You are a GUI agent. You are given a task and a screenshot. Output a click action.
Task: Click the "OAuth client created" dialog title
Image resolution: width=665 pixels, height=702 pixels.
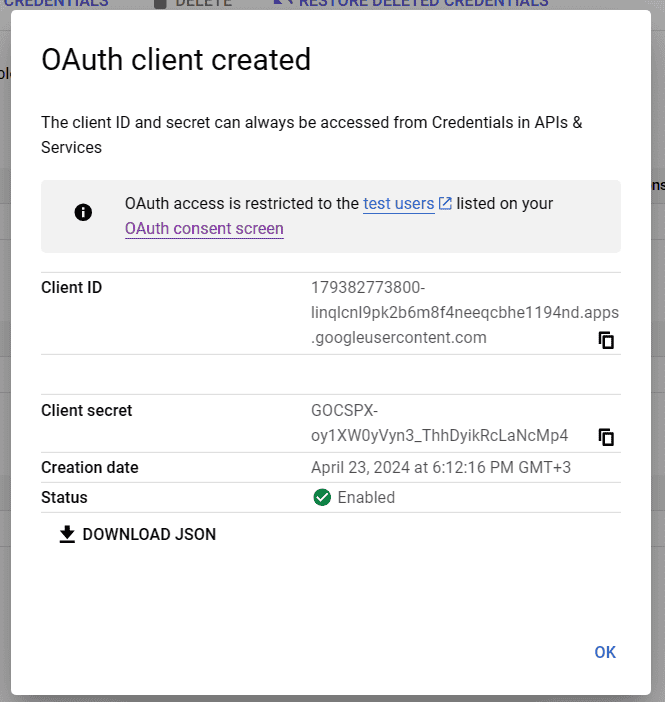[176, 60]
